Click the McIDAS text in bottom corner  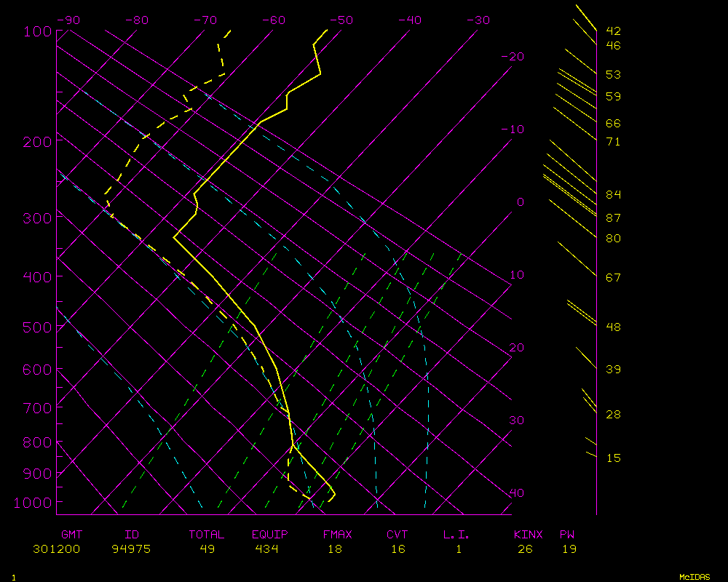click(x=695, y=577)
